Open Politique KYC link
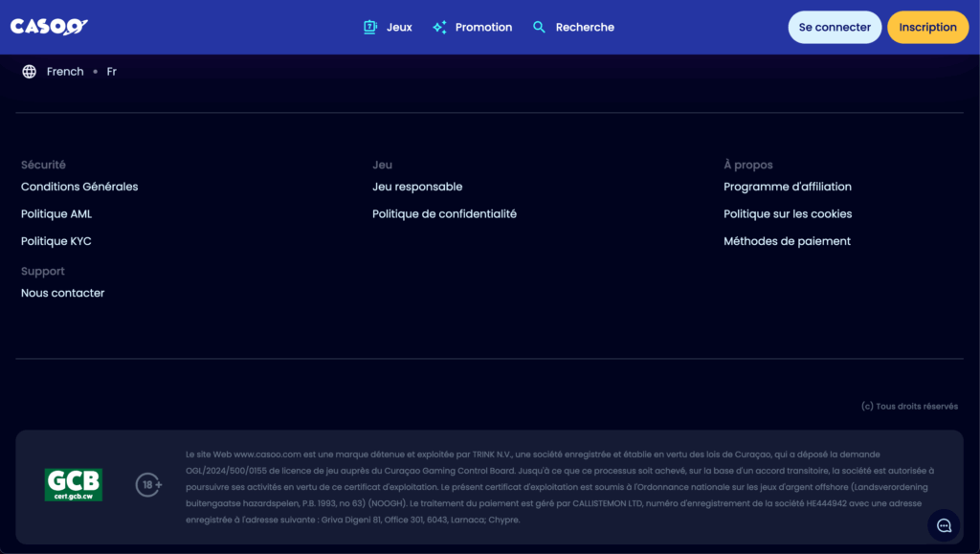Screen dimensions: 980x554 click(56, 242)
